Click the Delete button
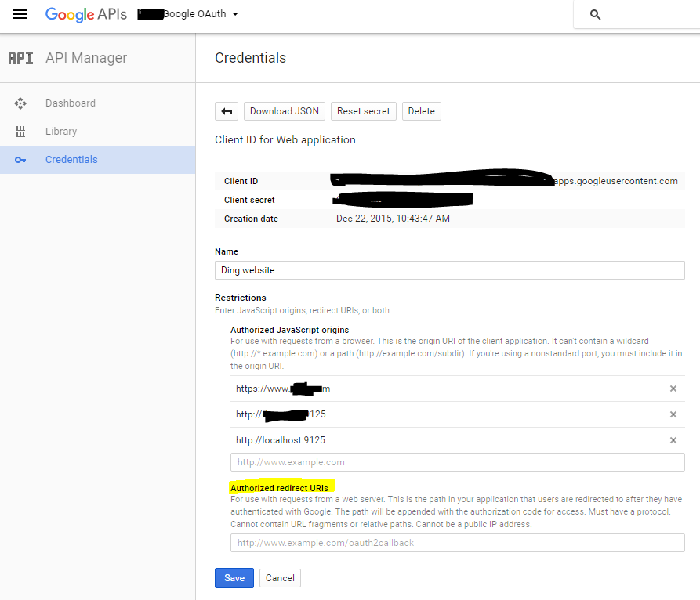 pos(422,111)
